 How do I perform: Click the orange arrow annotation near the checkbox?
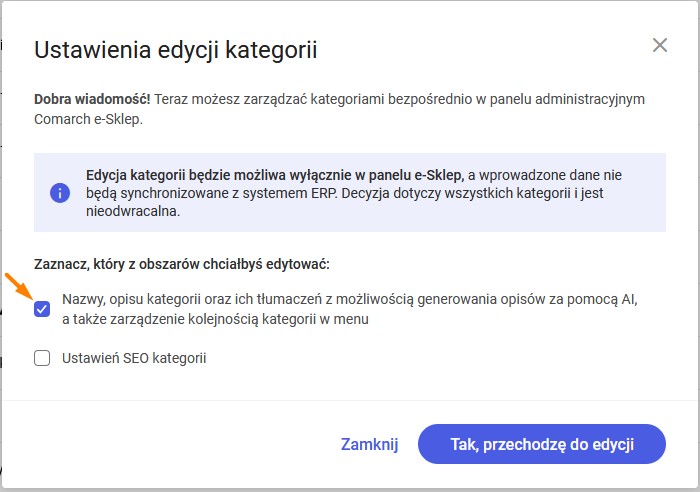coord(19,287)
